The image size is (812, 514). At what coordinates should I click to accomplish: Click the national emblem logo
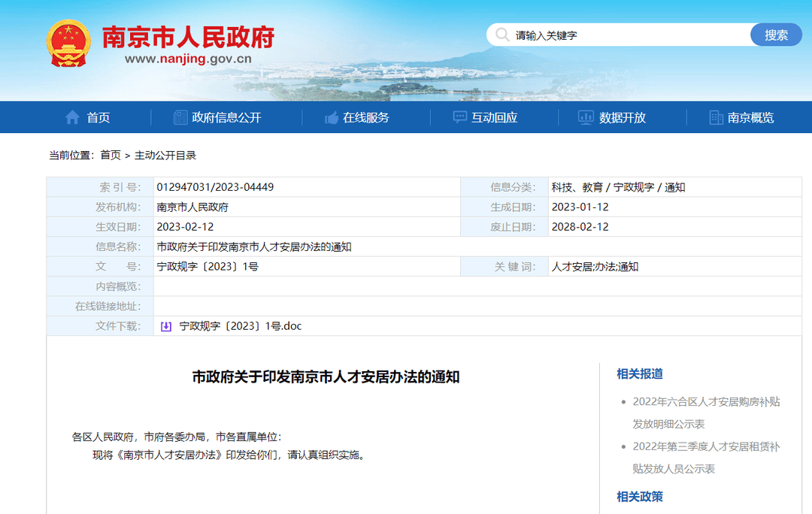point(68,44)
